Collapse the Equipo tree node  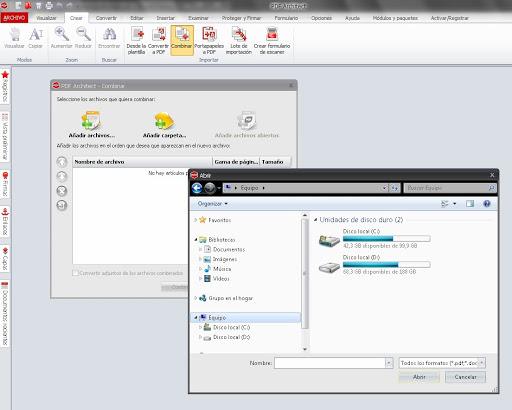tap(196, 318)
